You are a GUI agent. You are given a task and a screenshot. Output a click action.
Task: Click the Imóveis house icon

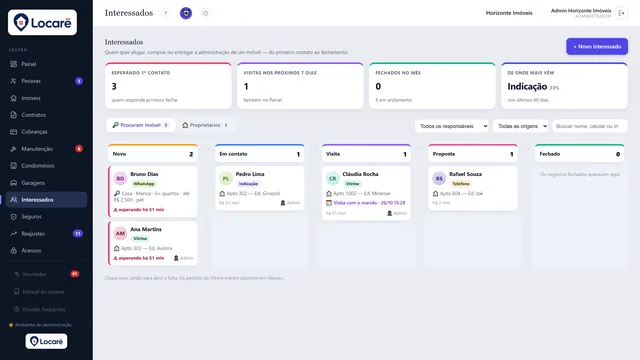[13, 98]
